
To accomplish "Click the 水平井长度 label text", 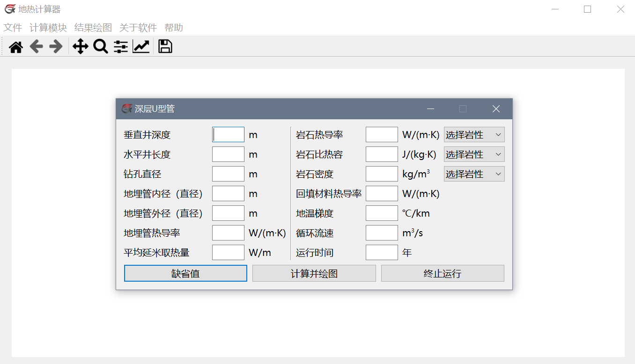I will [x=147, y=154].
